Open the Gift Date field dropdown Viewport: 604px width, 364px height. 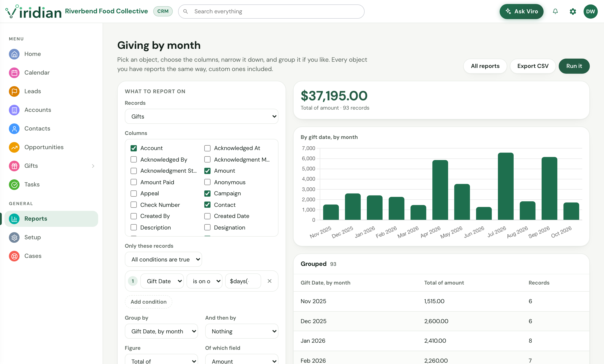tap(162, 281)
